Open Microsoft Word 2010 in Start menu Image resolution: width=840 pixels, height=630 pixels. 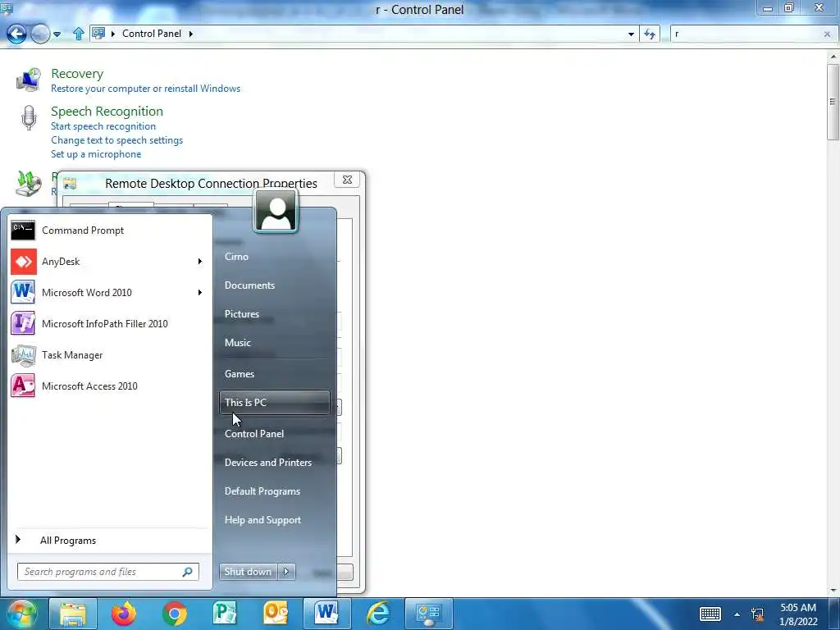(102, 293)
